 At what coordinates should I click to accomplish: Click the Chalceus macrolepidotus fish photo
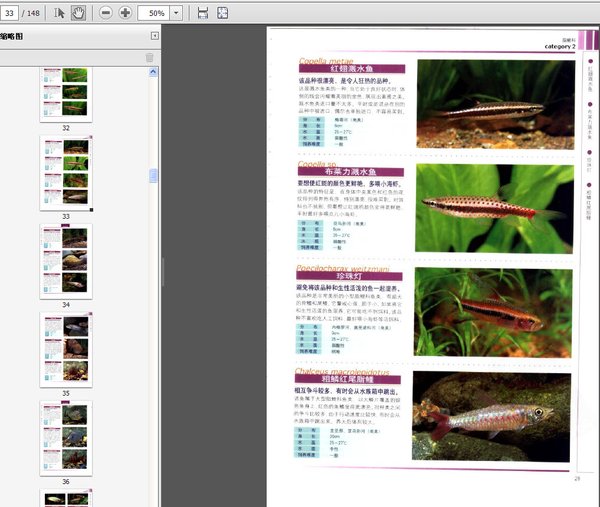click(x=491, y=416)
